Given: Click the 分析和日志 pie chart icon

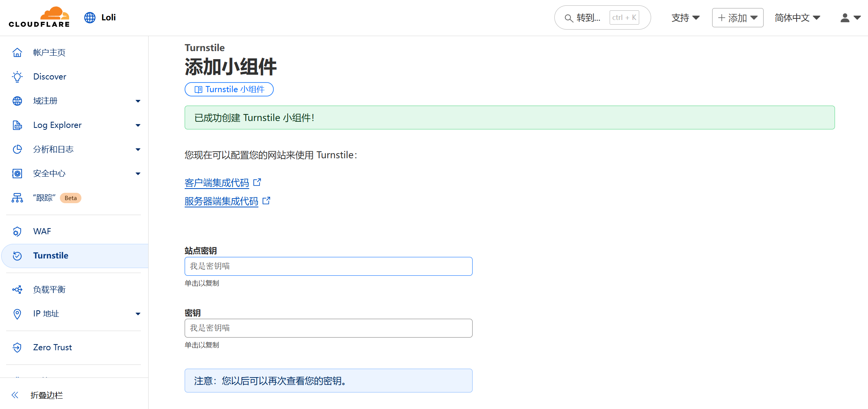Looking at the screenshot, I should 17,149.
